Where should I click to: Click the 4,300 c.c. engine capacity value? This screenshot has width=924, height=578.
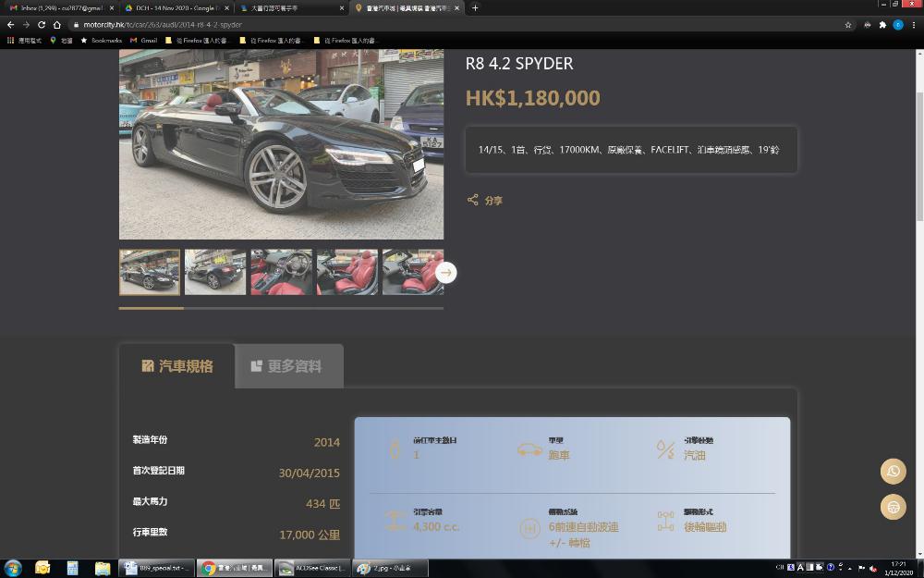click(x=435, y=527)
